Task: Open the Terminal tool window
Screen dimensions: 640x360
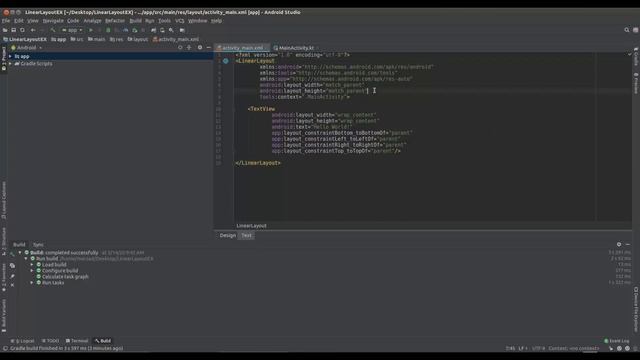Action: point(77,341)
